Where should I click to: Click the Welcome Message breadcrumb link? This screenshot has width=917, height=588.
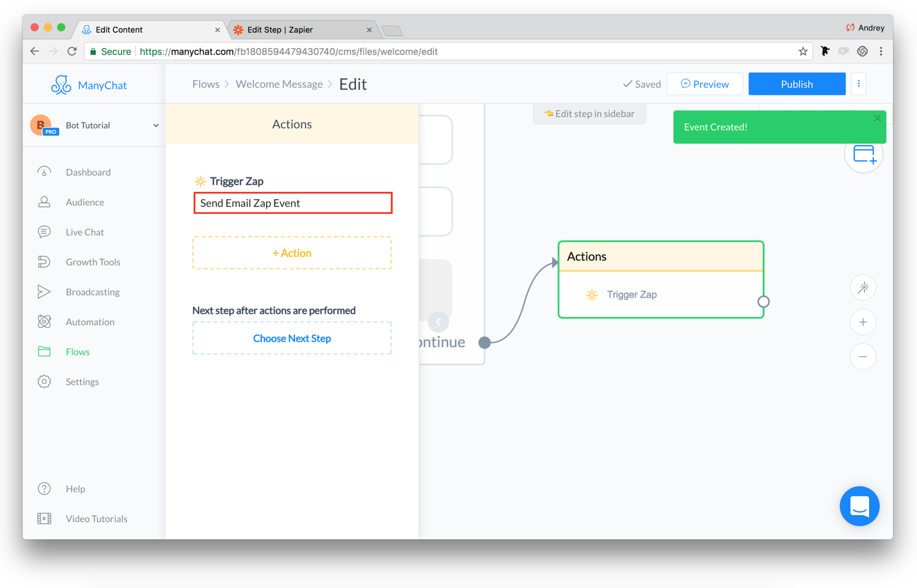(279, 84)
